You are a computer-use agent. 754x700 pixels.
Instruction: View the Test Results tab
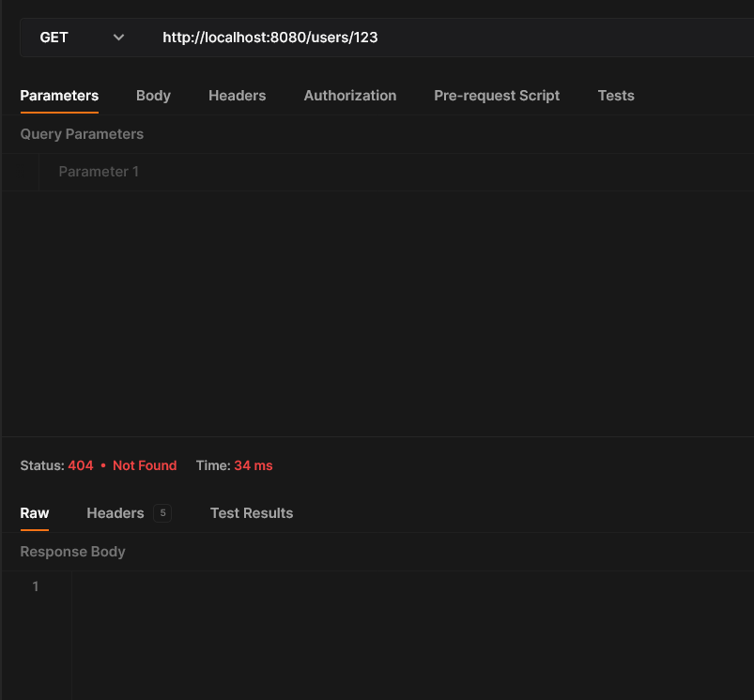coord(252,513)
